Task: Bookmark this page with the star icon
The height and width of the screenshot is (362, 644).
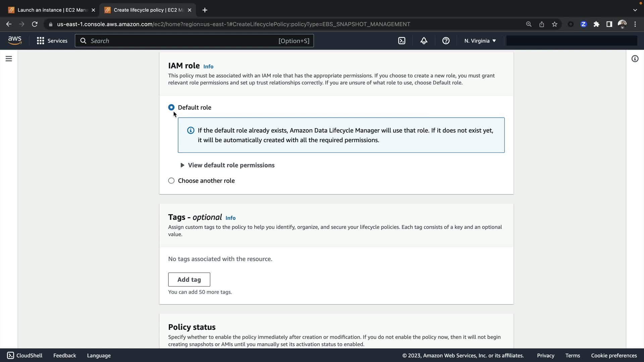Action: [x=554, y=24]
